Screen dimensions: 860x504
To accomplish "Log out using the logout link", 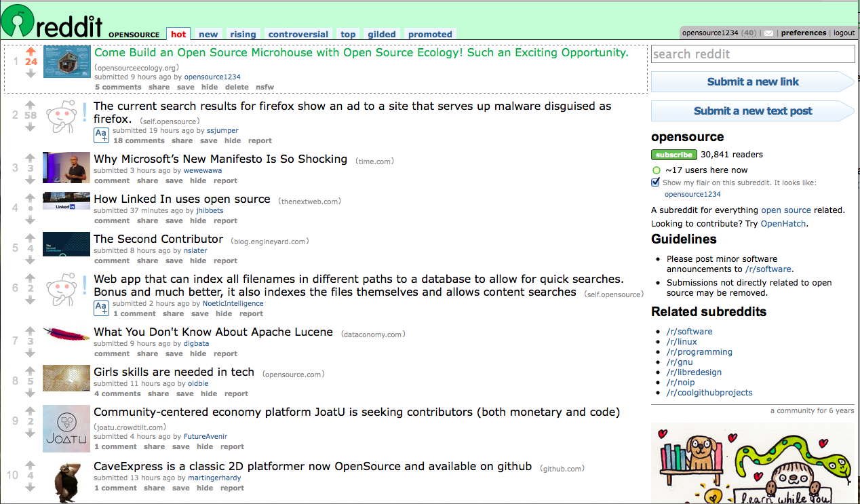I will [x=844, y=33].
